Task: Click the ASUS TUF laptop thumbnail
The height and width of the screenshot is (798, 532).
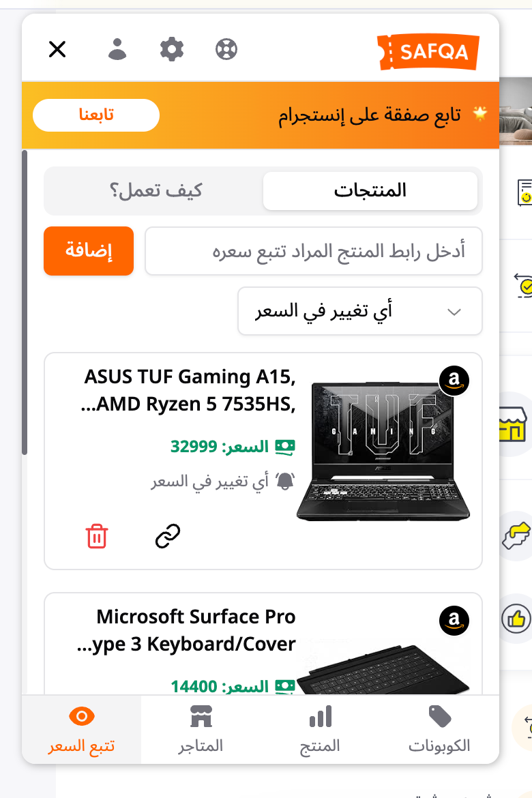Action: (x=383, y=450)
